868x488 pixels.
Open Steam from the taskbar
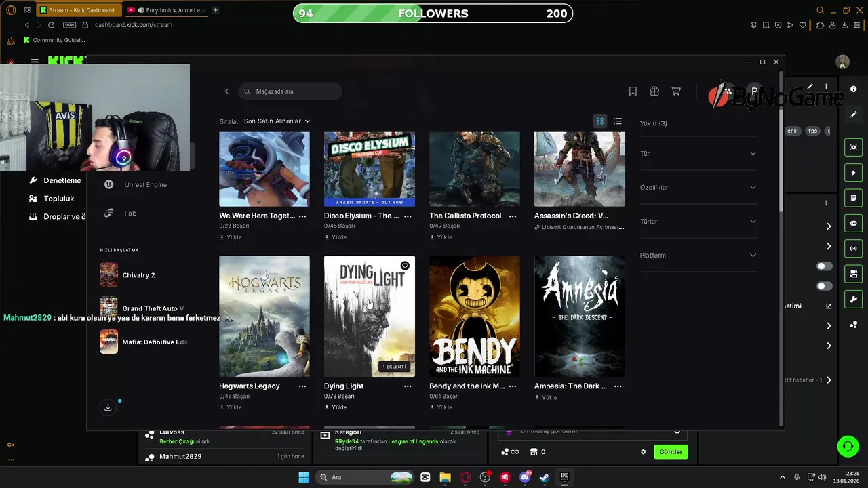coord(545,477)
